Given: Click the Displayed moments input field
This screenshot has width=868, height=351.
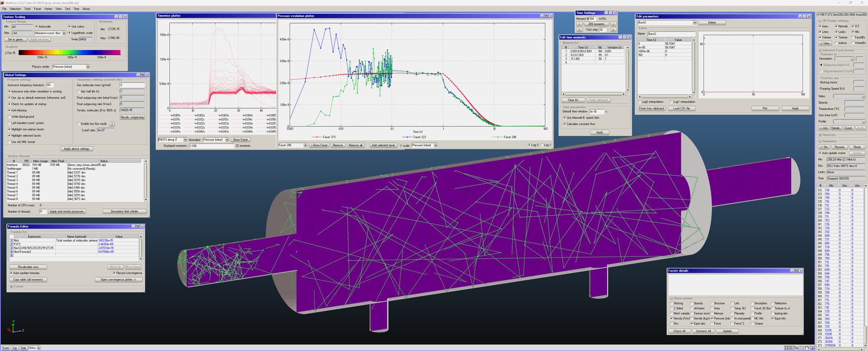Looking at the screenshot, I should (x=211, y=146).
